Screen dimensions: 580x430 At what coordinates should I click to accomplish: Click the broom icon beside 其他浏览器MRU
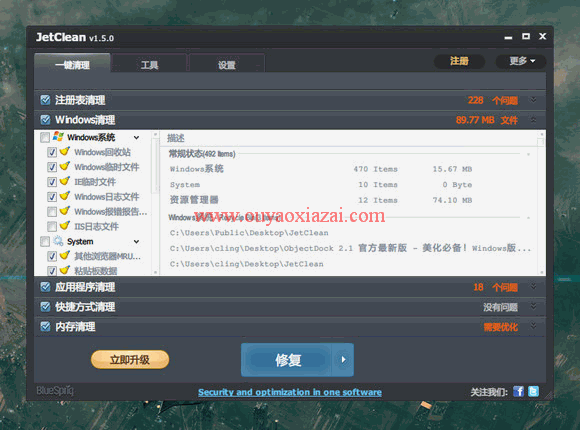tap(65, 255)
